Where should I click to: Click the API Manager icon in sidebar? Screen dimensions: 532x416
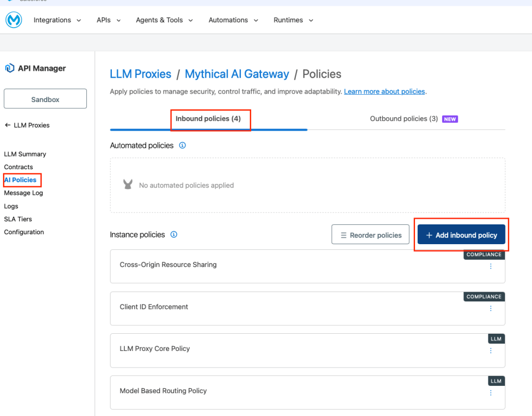click(x=9, y=68)
